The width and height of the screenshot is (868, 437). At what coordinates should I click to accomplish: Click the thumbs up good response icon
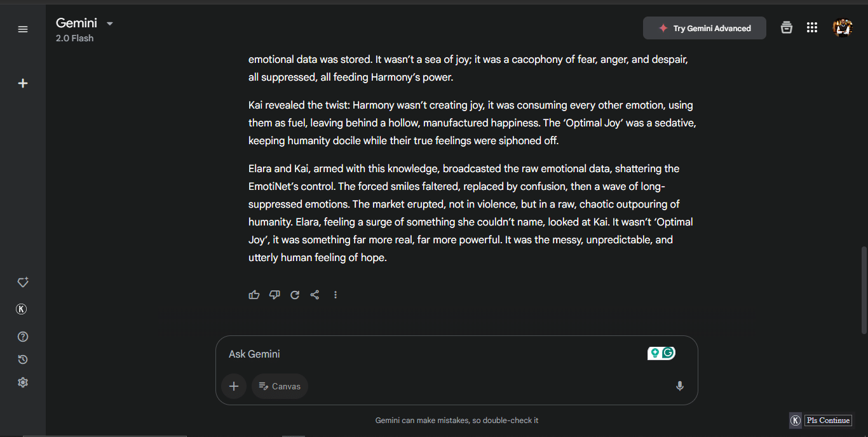254,295
